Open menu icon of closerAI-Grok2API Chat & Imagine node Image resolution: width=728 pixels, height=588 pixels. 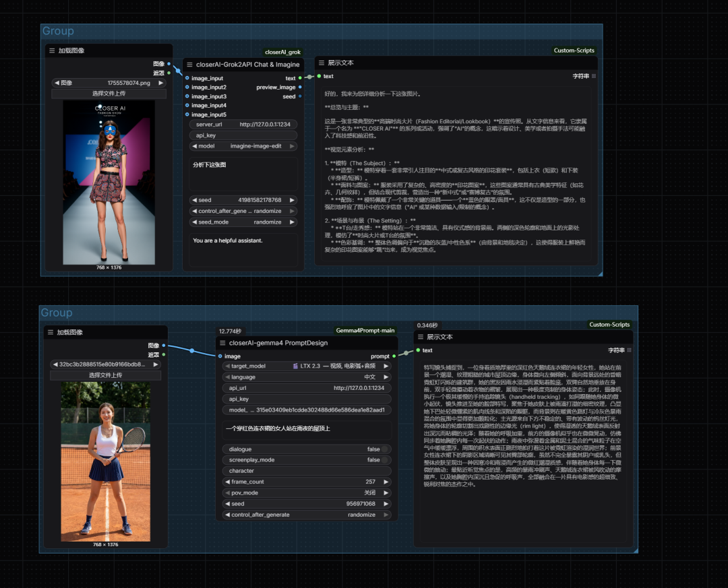[189, 65]
